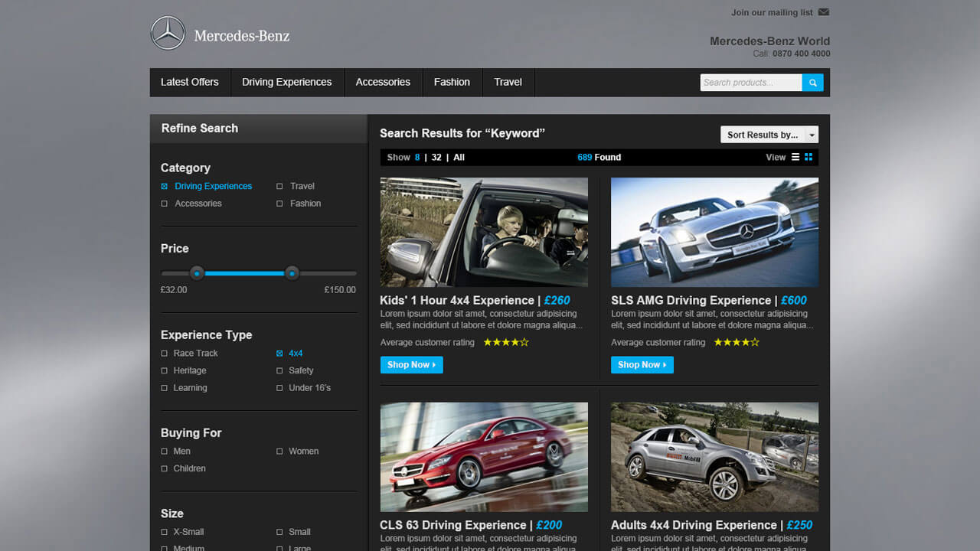The image size is (980, 551).
Task: Click star rating of SLS AMG Experience
Action: [x=736, y=342]
